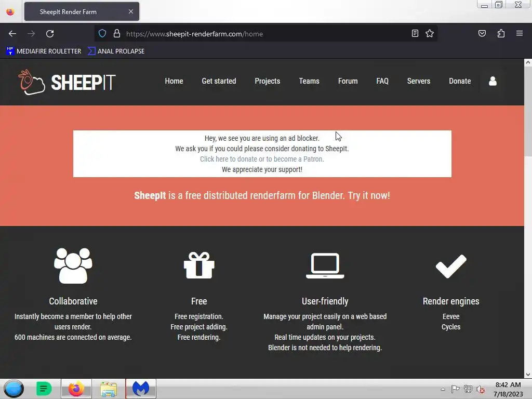Open the Get started nav item
The width and height of the screenshot is (532, 399).
[219, 81]
